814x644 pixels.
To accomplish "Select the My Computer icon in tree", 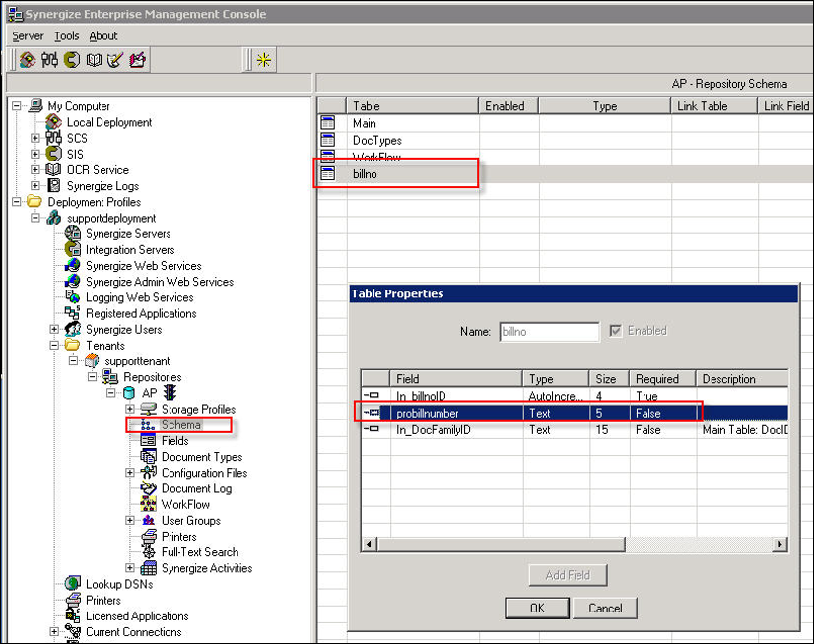I will [x=35, y=106].
